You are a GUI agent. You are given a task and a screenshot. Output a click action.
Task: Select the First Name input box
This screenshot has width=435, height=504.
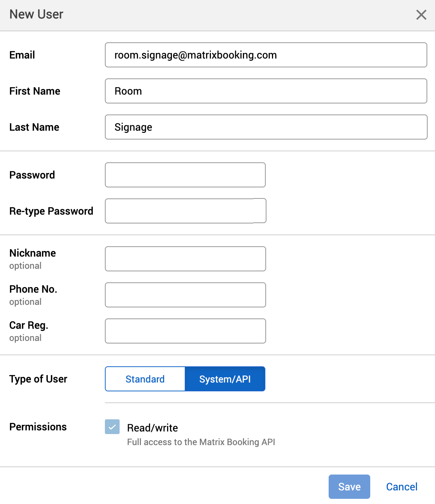(266, 91)
